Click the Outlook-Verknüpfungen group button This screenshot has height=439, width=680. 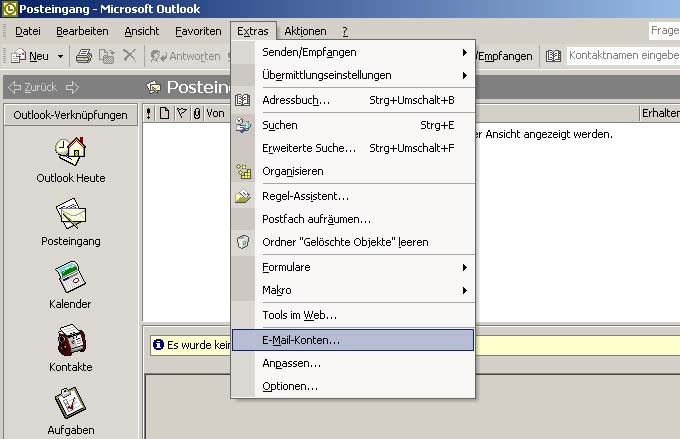tap(71, 115)
